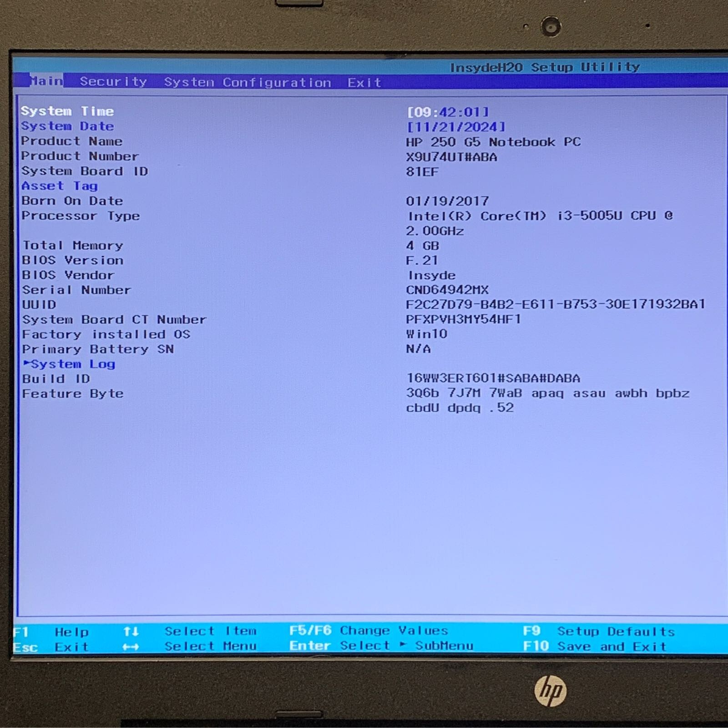
Task: Click the Born On Date value 01/19/2017
Action: (x=447, y=201)
